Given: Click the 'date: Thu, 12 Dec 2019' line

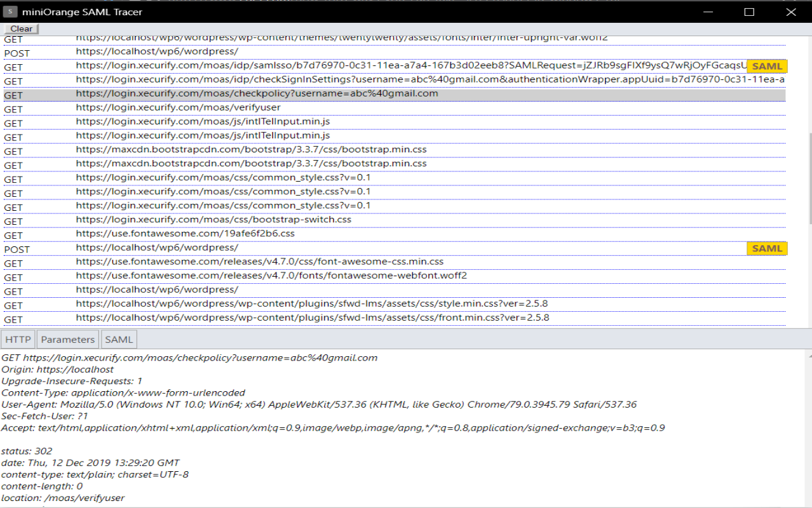Looking at the screenshot, I should (x=90, y=463).
